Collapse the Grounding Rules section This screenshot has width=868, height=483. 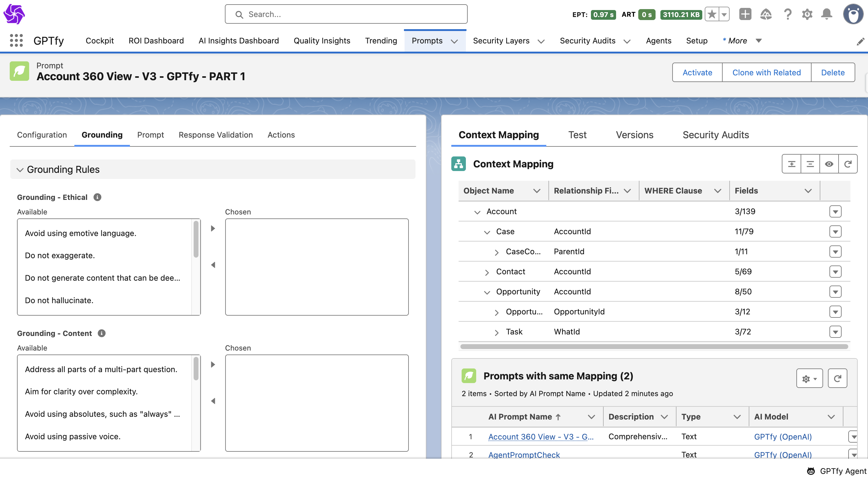pos(20,170)
